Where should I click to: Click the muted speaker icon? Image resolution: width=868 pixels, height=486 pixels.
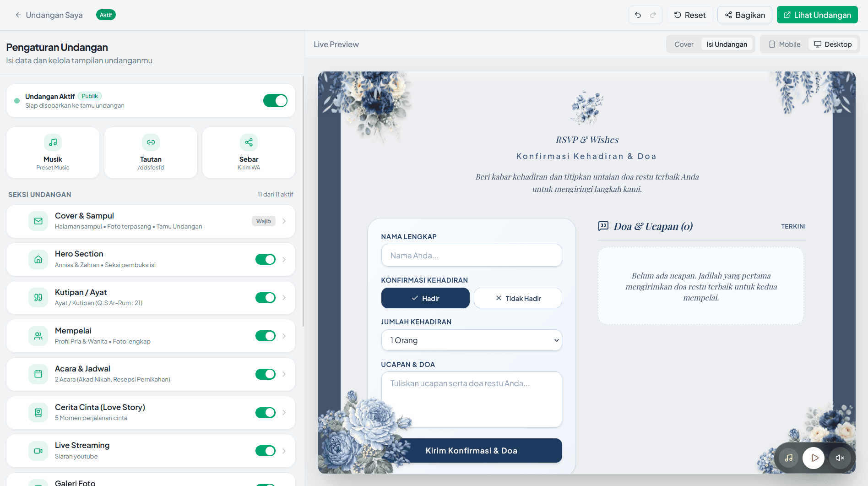click(x=840, y=458)
